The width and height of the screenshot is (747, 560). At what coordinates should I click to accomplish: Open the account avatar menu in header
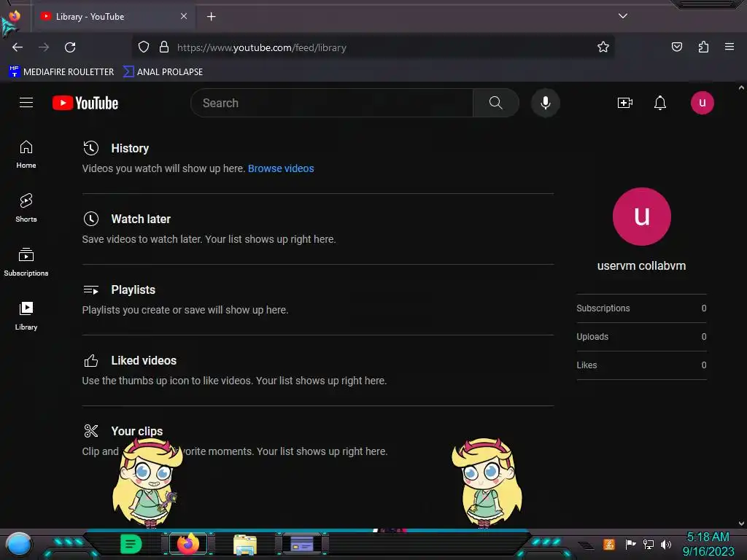pos(703,103)
